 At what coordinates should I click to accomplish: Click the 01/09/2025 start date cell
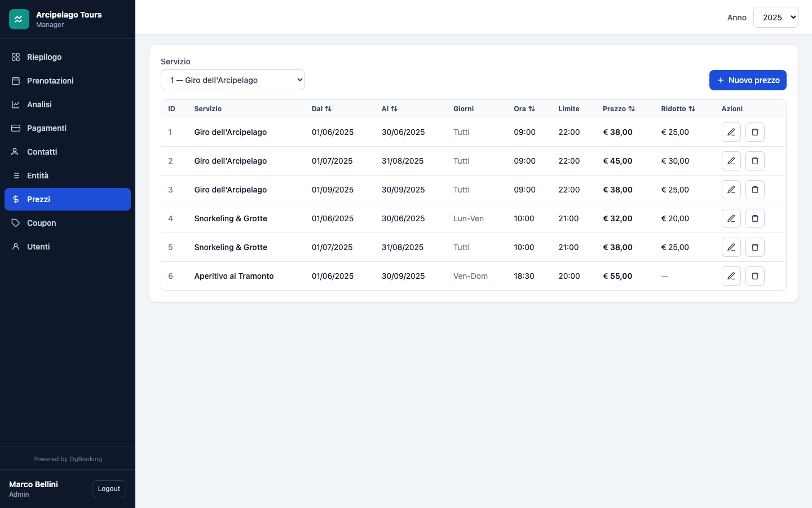pos(333,190)
